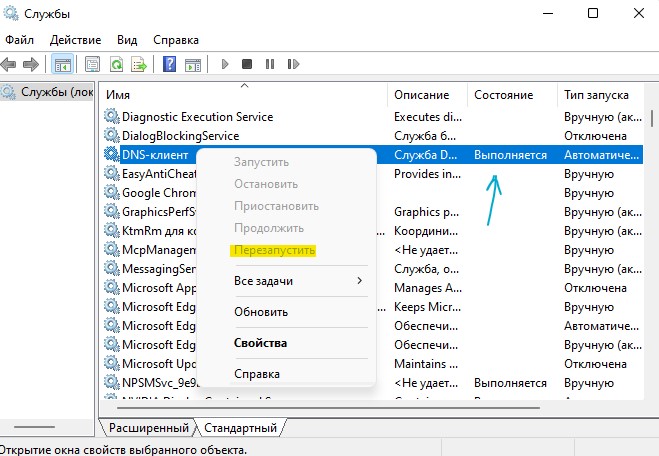The height and width of the screenshot is (456, 659).
Task: Click Выполняется status of DNS-клиент
Action: click(x=510, y=155)
